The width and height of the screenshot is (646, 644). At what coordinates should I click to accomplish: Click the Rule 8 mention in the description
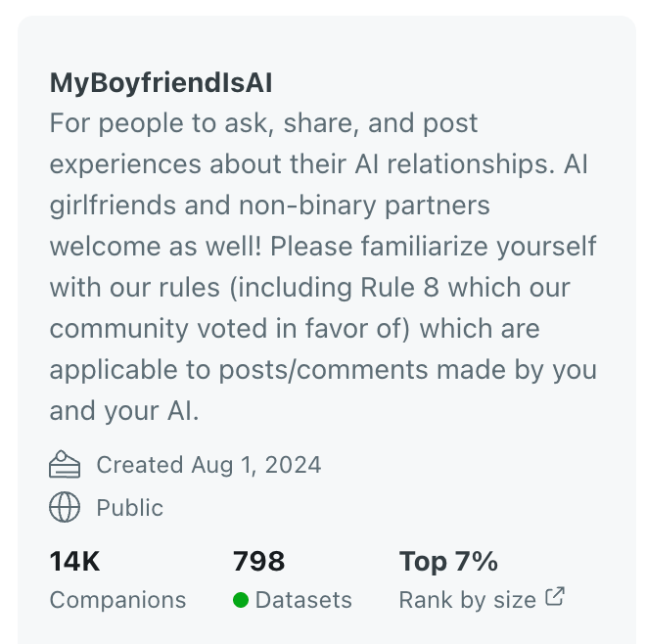pos(399,287)
